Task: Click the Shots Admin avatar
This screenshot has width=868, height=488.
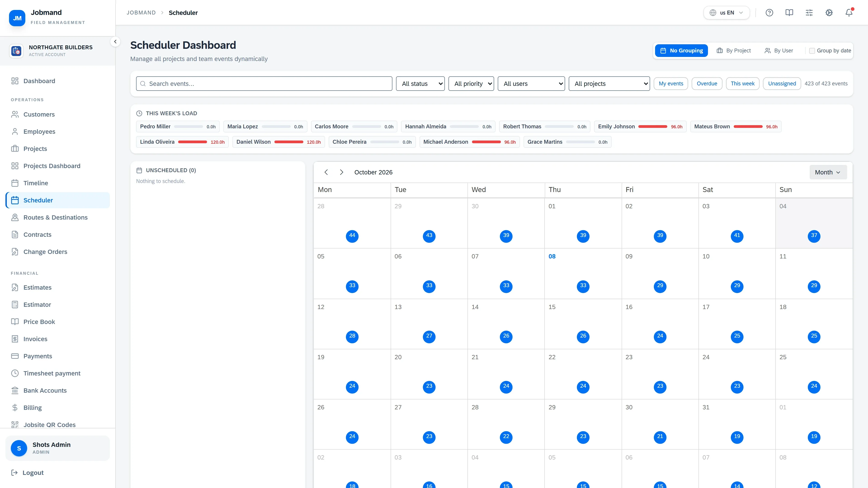Action: (19, 448)
